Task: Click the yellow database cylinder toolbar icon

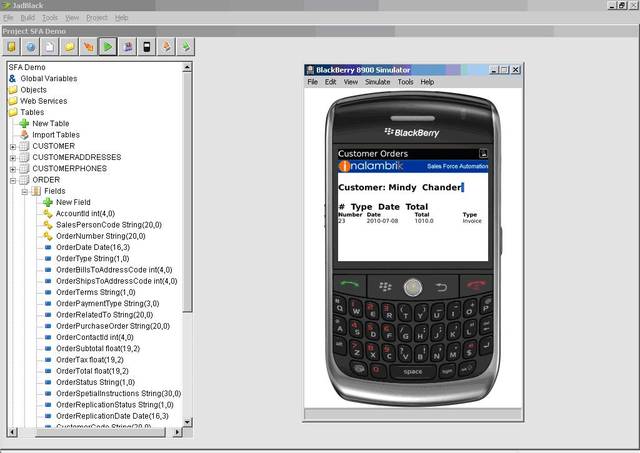Action: click(12, 47)
